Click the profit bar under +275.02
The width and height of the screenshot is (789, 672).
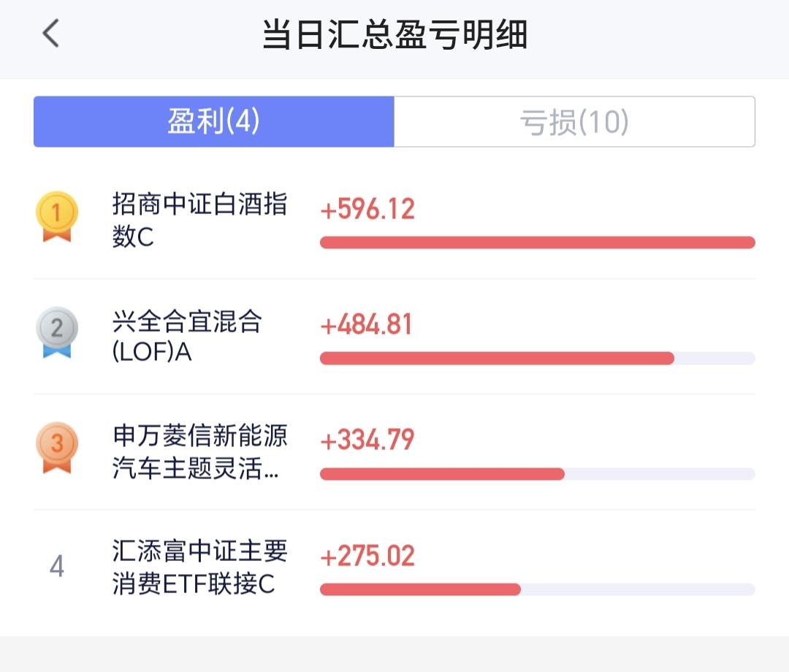pyautogui.click(x=420, y=589)
